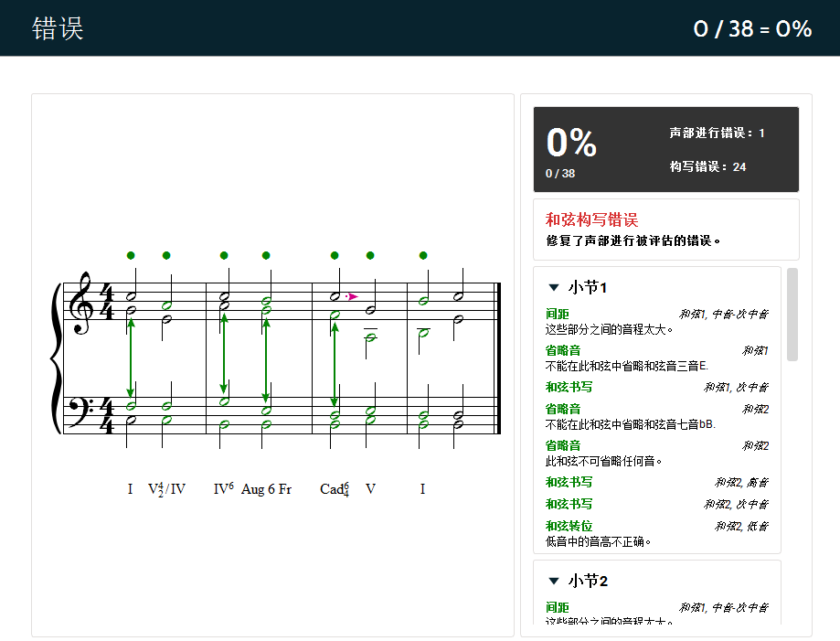
Task: Collapse the 小节2 error section
Action: pos(554,581)
